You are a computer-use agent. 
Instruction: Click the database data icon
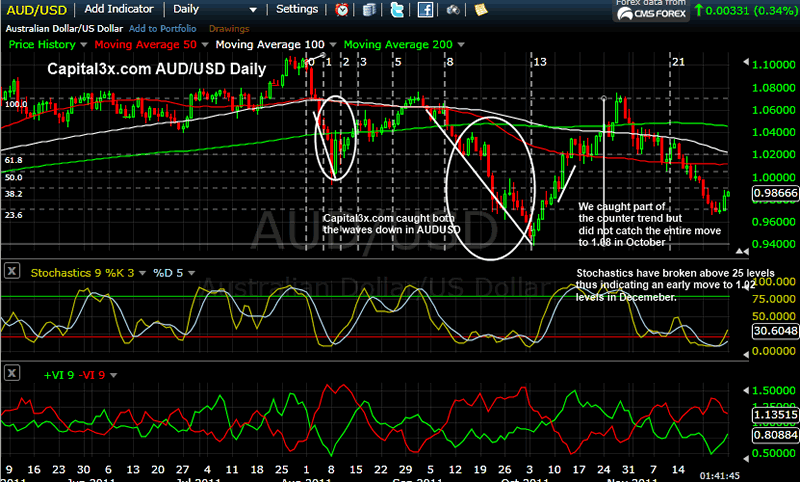click(369, 10)
